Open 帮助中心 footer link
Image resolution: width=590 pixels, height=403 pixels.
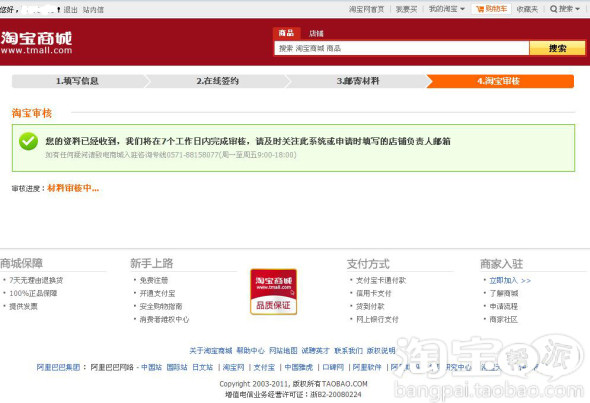(250, 351)
